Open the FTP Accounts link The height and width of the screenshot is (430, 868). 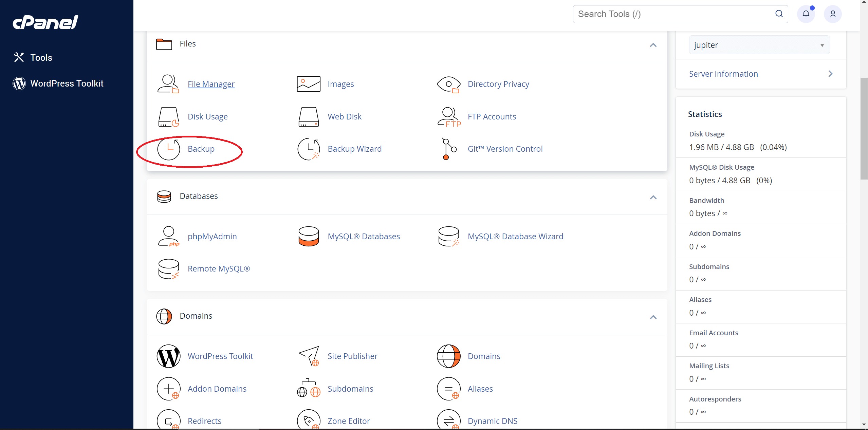pyautogui.click(x=492, y=117)
